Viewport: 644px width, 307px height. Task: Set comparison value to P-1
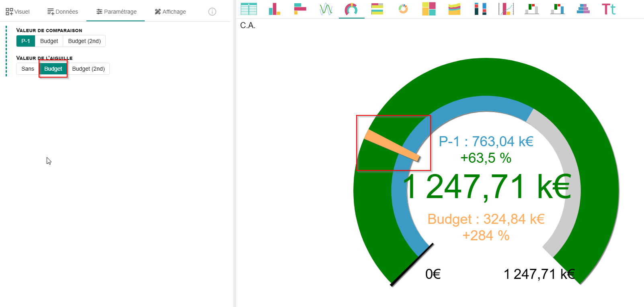26,41
